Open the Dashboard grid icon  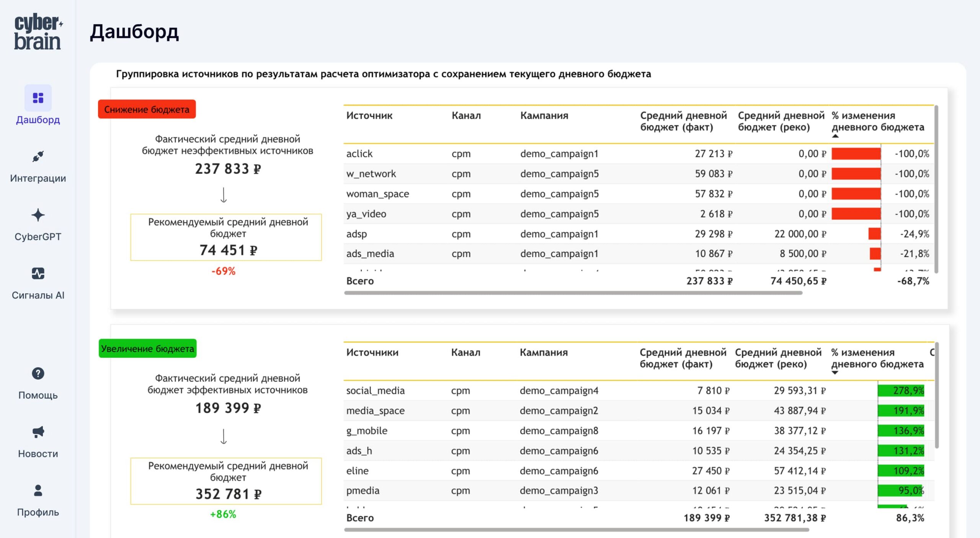click(38, 98)
